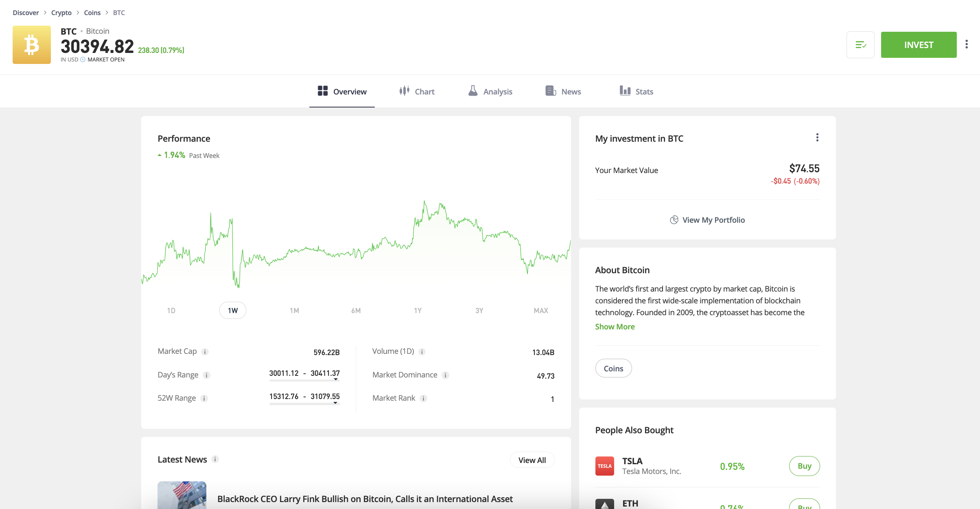Select the 6M chart range
The height and width of the screenshot is (509, 980).
(x=356, y=311)
